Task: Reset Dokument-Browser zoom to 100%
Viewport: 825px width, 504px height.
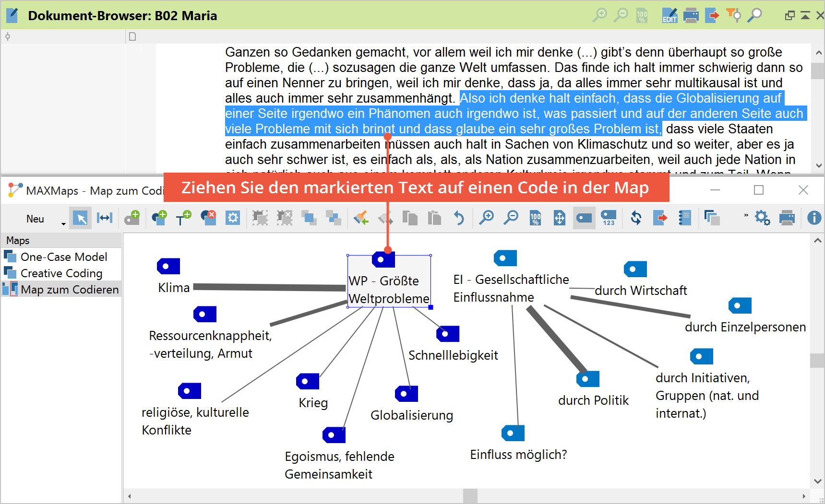Action: pos(642,15)
